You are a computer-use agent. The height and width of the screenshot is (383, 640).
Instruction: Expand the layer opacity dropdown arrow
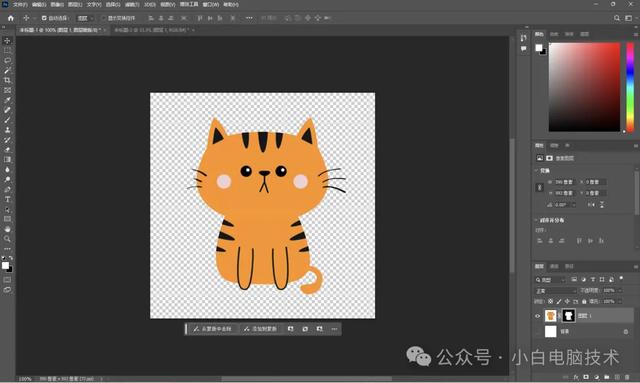620,291
